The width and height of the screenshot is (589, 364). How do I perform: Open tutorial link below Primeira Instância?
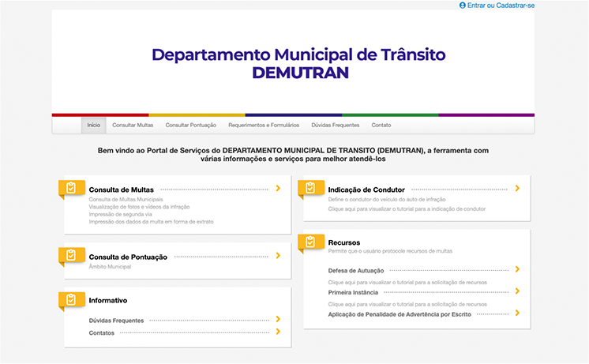pyautogui.click(x=407, y=304)
